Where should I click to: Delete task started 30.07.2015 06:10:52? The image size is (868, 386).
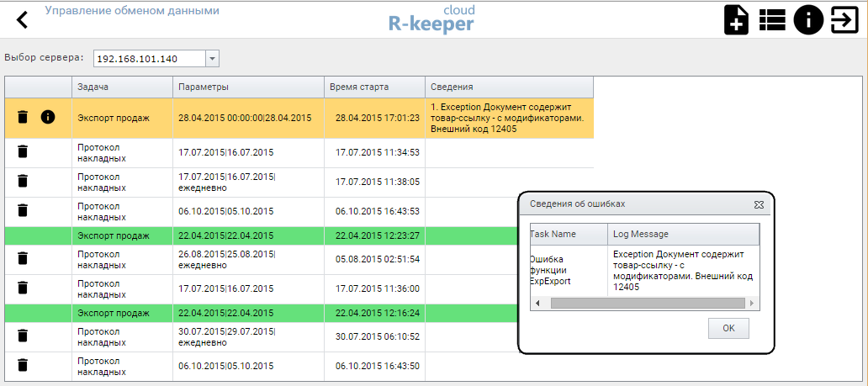point(23,336)
